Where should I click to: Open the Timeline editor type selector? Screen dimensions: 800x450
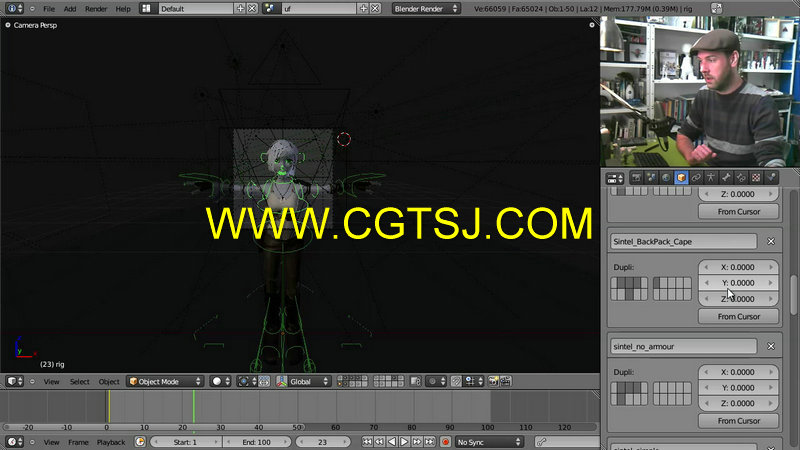[x=14, y=442]
